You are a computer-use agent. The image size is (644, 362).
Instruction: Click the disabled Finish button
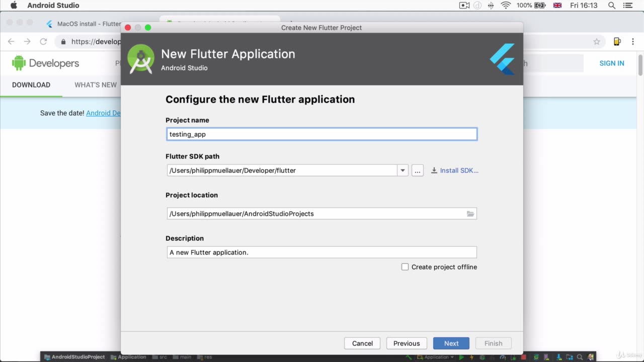(x=494, y=343)
